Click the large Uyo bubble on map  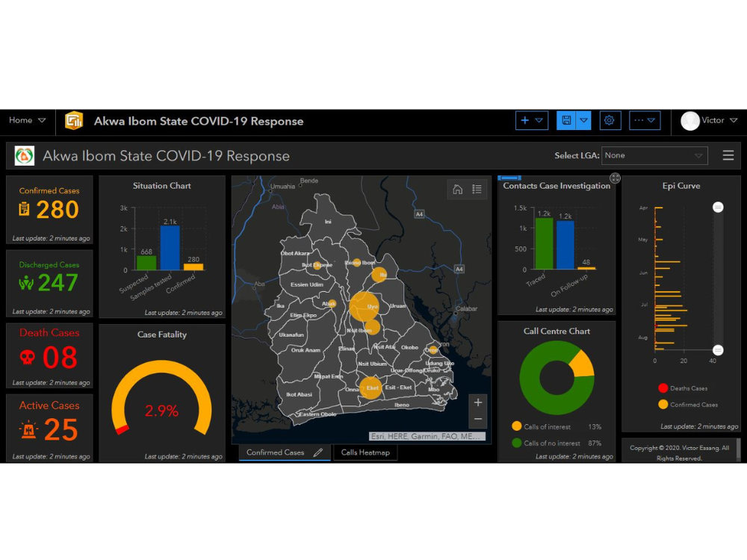tap(365, 306)
